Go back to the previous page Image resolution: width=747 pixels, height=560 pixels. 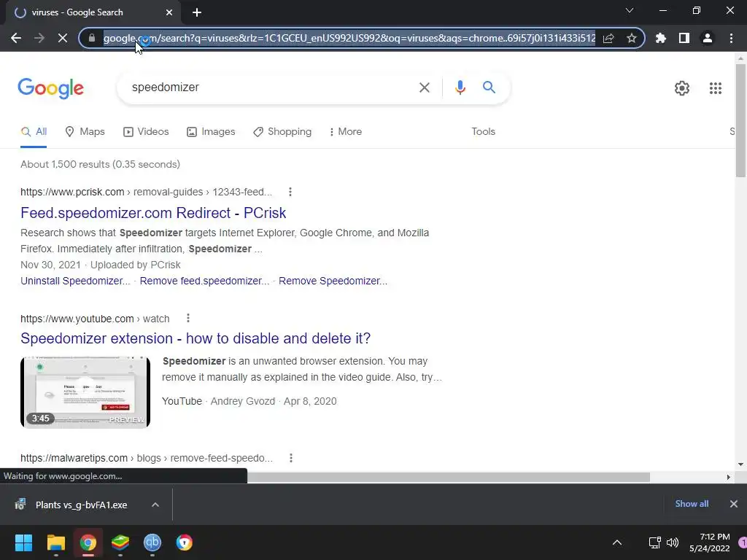click(16, 38)
